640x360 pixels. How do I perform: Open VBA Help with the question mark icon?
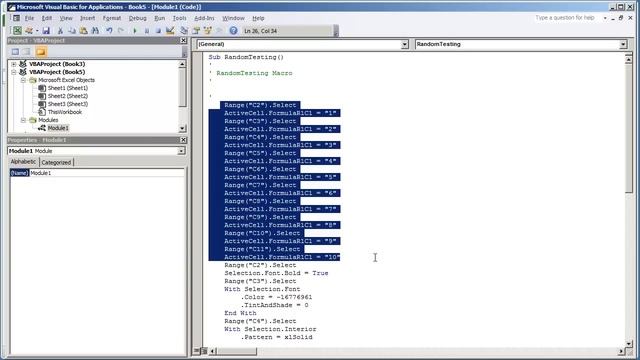(233, 31)
